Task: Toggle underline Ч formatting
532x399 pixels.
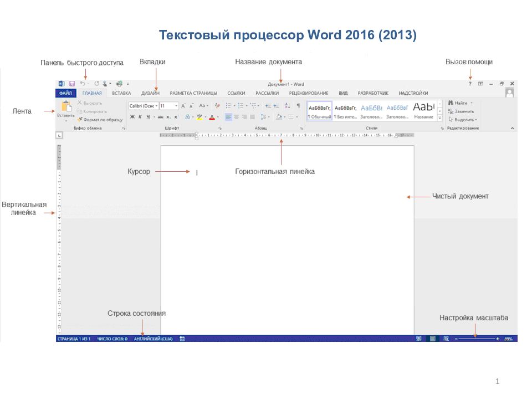Action: tap(149, 117)
